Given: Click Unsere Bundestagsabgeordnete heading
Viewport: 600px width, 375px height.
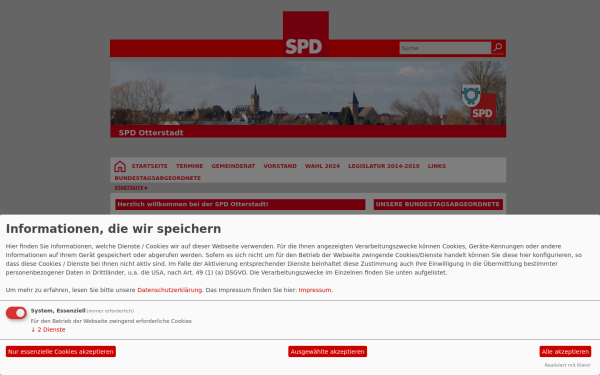Looking at the screenshot, I should click(x=438, y=204).
